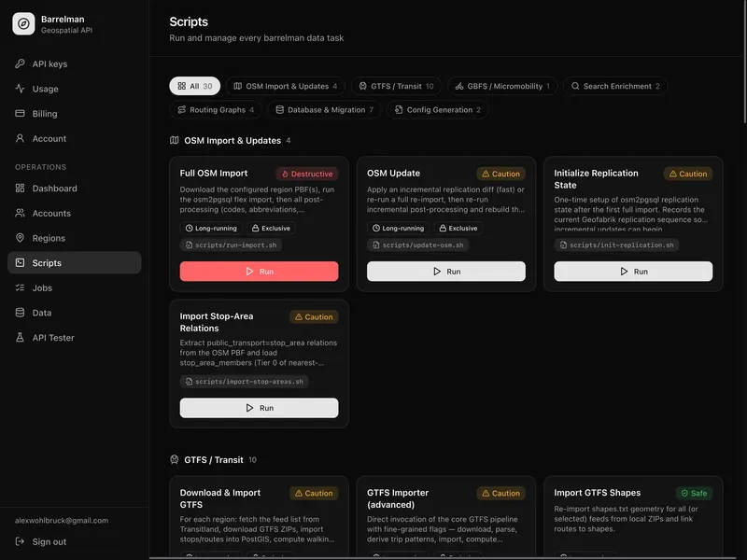This screenshot has height=560, width=747.
Task: Click the Caution badge on Download & Import GTFS
Action: click(x=314, y=494)
